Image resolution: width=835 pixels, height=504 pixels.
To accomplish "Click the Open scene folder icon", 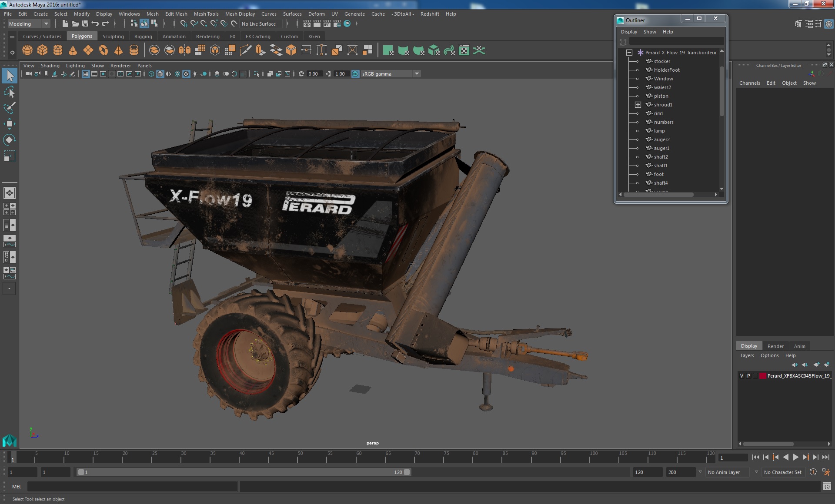I will (75, 24).
